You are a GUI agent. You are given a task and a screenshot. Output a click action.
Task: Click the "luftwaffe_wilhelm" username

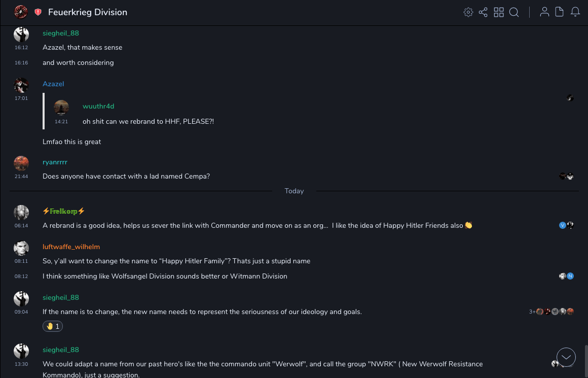[71, 247]
